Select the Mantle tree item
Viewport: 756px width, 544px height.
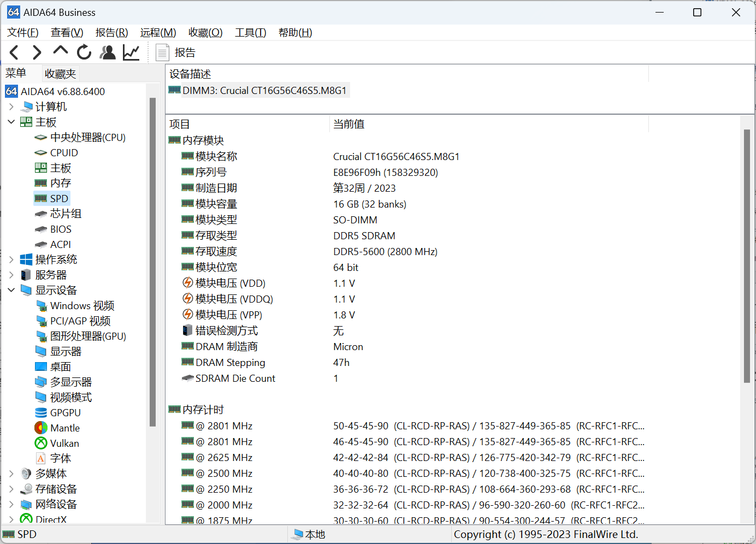(x=57, y=428)
